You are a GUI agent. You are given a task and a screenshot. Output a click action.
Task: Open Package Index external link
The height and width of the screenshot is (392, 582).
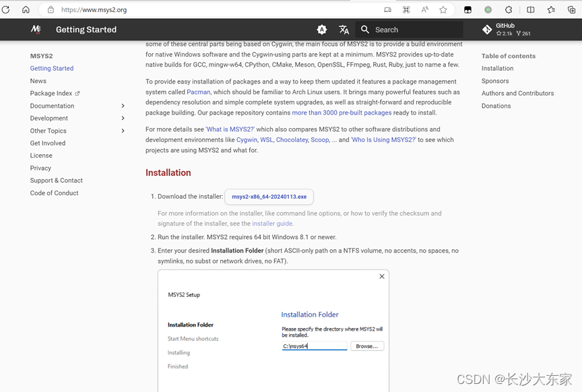click(x=55, y=93)
